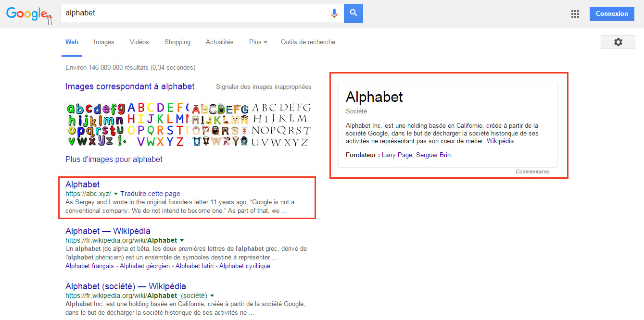Open Images correspondant à alphabet link
The height and width of the screenshot is (320, 644).
(130, 86)
